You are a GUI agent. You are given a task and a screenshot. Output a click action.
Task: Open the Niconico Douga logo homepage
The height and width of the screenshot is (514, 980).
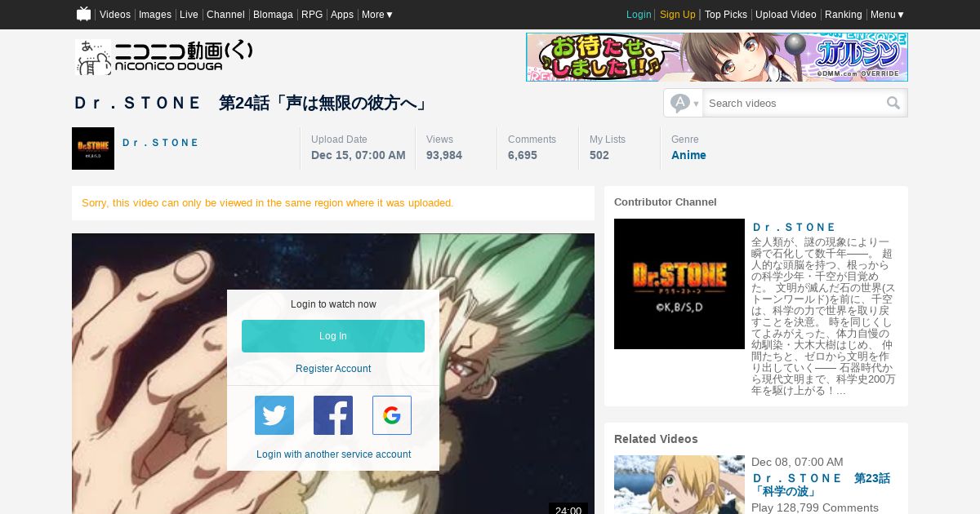(164, 57)
